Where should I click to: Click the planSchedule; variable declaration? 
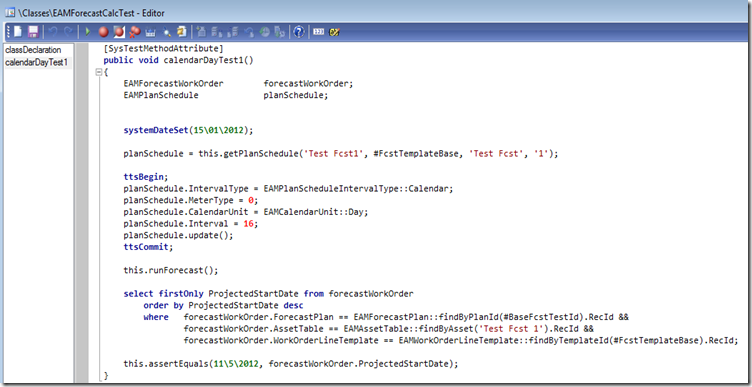(296, 95)
